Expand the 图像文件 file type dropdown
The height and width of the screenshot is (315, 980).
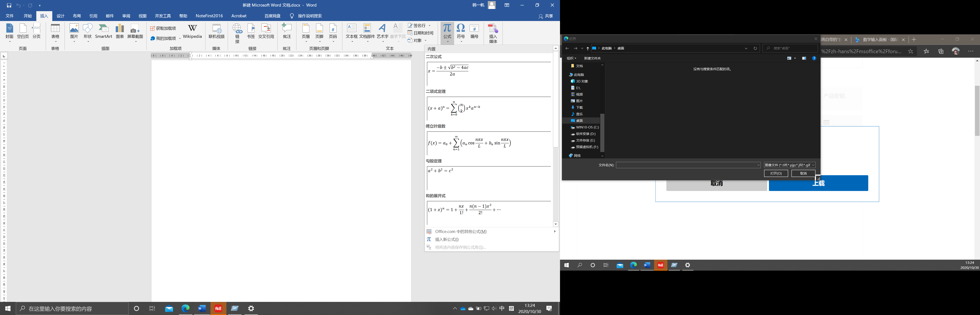[790, 165]
